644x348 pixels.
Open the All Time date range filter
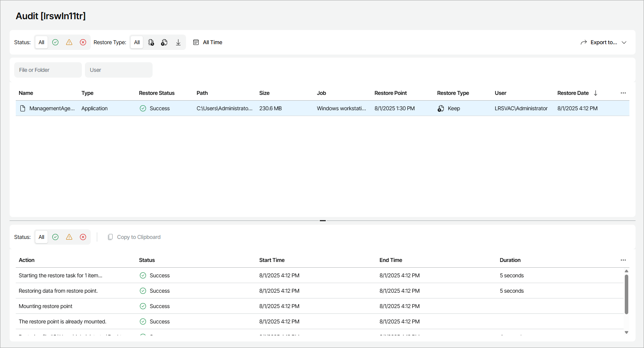pyautogui.click(x=208, y=42)
